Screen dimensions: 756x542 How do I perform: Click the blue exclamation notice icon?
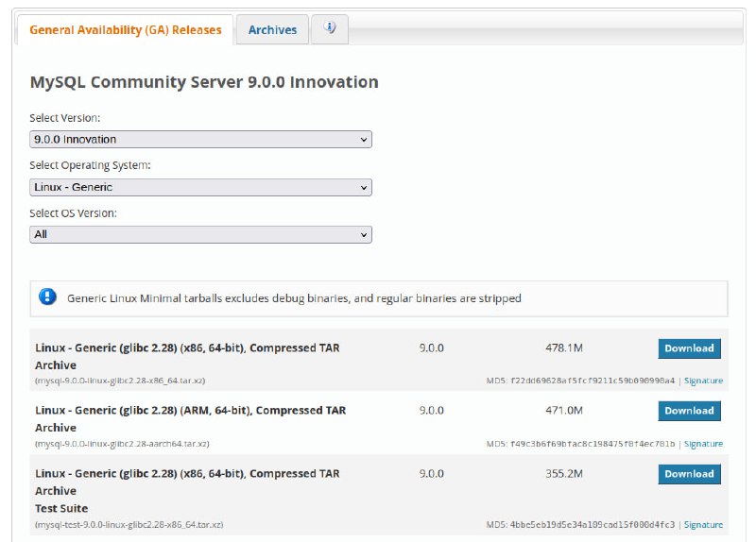48,296
